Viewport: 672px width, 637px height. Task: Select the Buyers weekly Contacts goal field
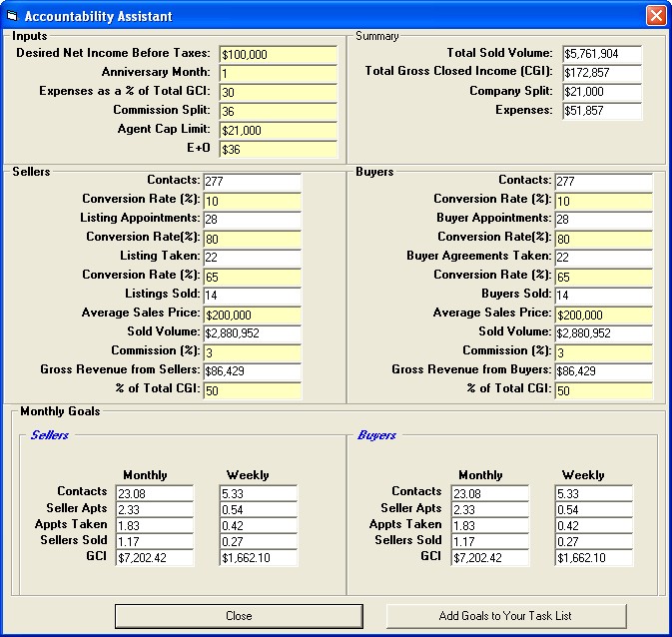(x=593, y=493)
